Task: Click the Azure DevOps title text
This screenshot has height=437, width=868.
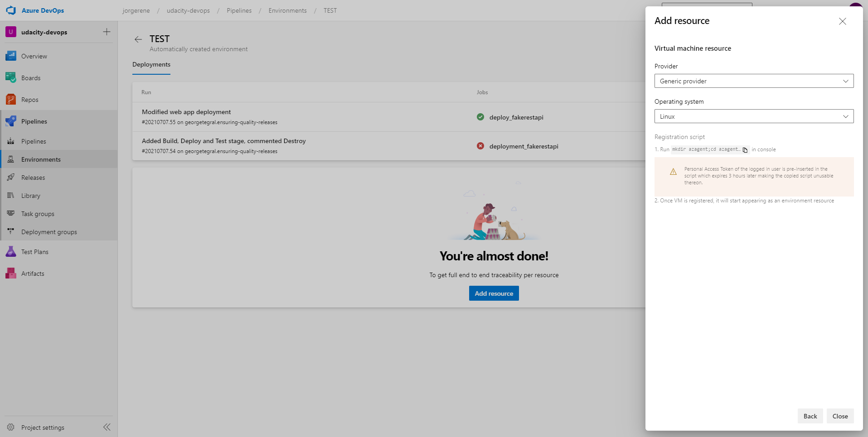Action: pyautogui.click(x=43, y=10)
